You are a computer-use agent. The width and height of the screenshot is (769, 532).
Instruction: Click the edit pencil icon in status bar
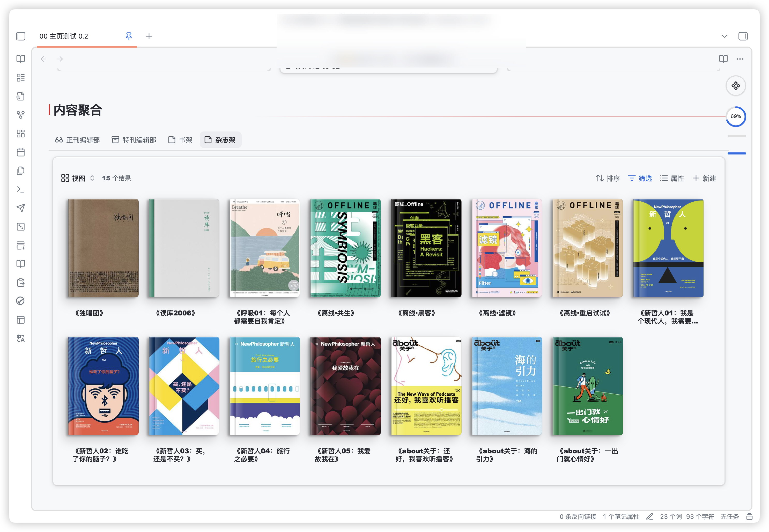click(650, 516)
